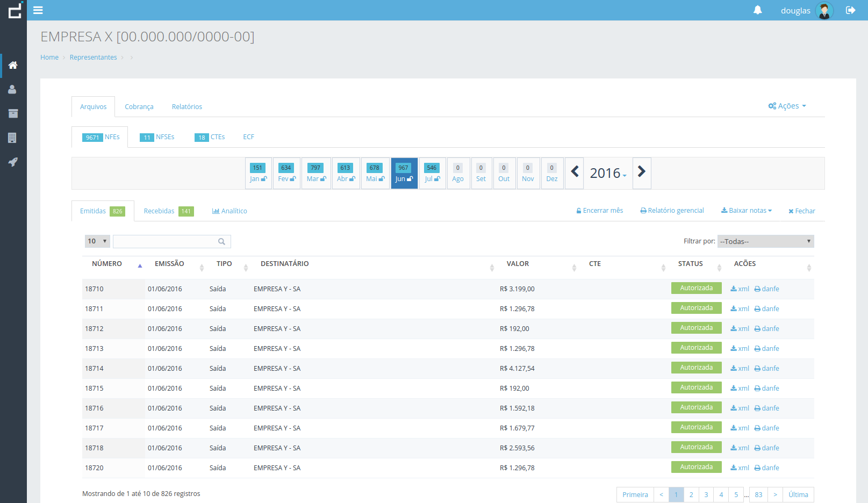Select the Mar month with unlock icon
The width and height of the screenshot is (868, 503).
(x=316, y=173)
